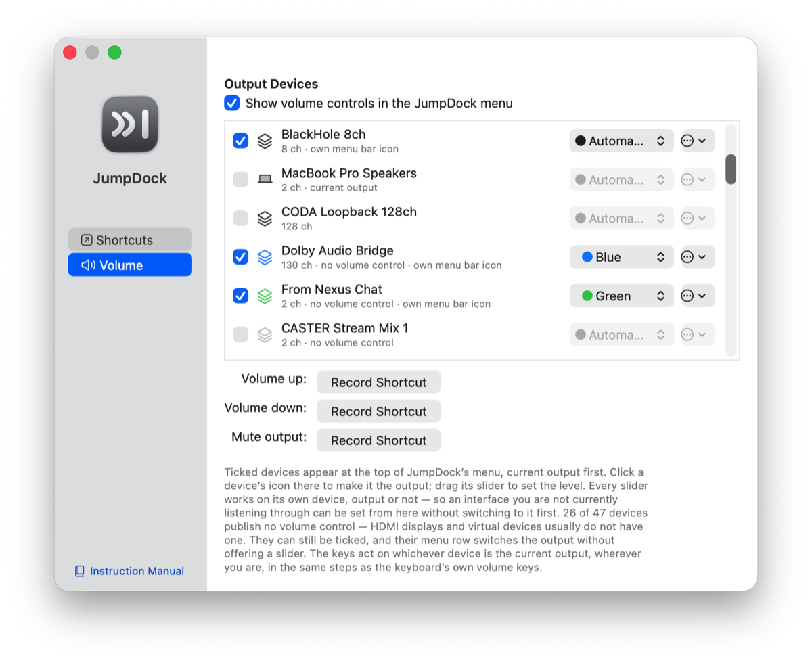
Task: Click the '8 ch · own menu bar icon' subtitle
Action: tap(340, 149)
